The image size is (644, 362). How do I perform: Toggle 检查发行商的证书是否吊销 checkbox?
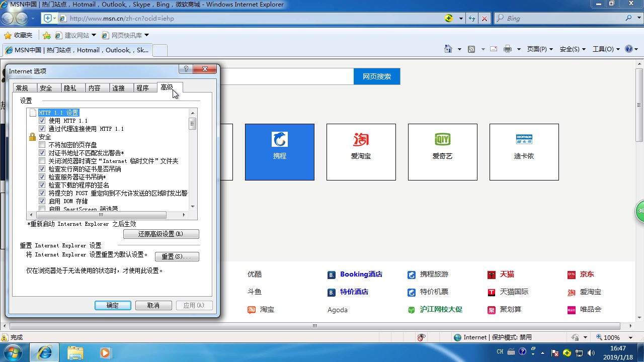[42, 169]
